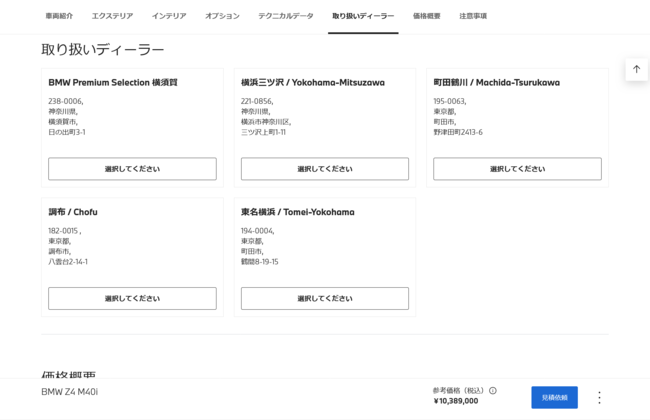Open the オプション tab
This screenshot has height=420, width=650.
222,16
